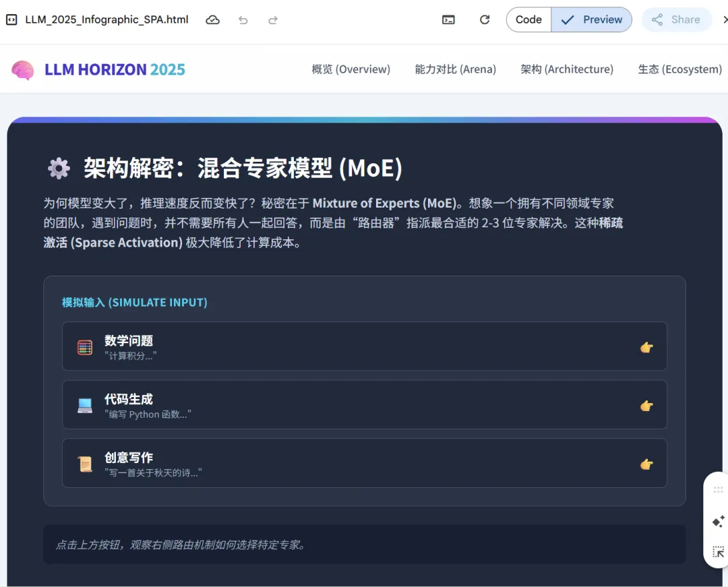Open the 生态 (Ecosystem) nav tab
Image resolution: width=728 pixels, height=587 pixels.
(x=679, y=69)
